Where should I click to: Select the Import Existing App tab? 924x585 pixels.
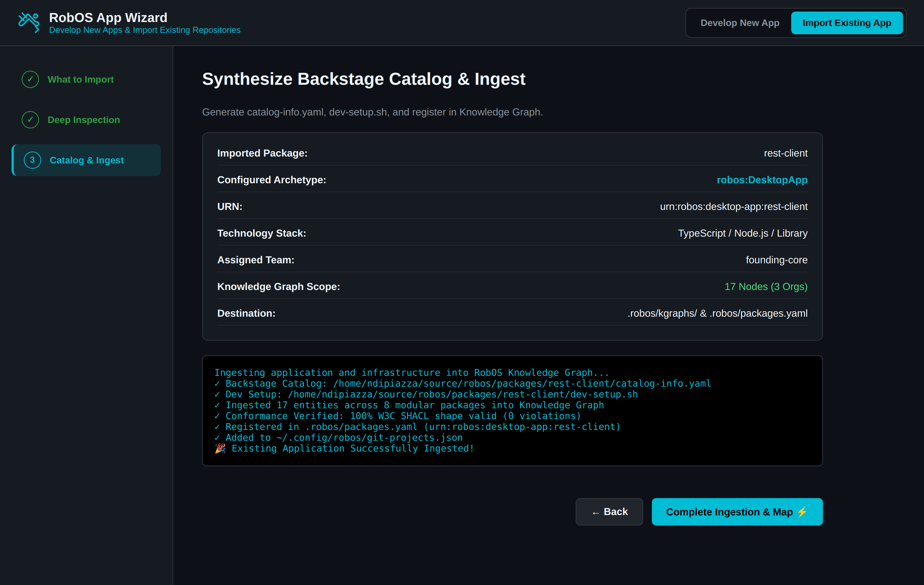coord(846,23)
